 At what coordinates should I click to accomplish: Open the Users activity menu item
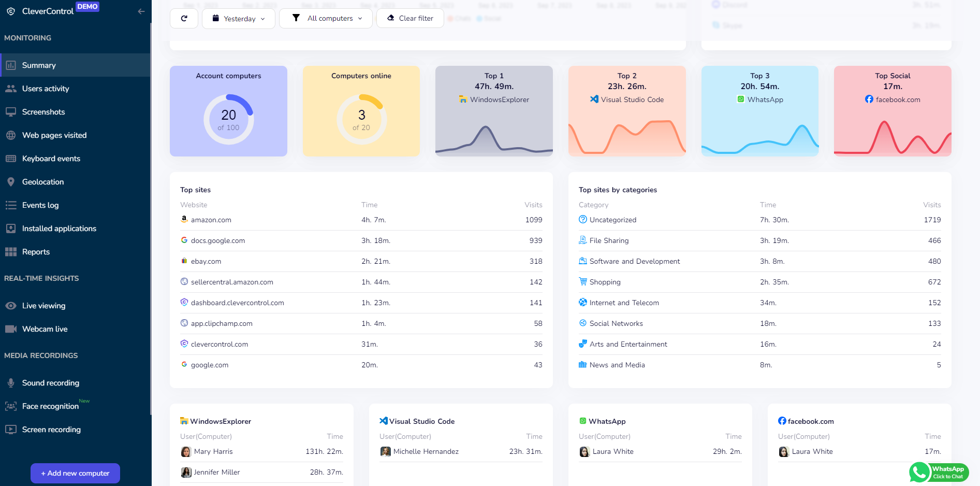click(46, 89)
